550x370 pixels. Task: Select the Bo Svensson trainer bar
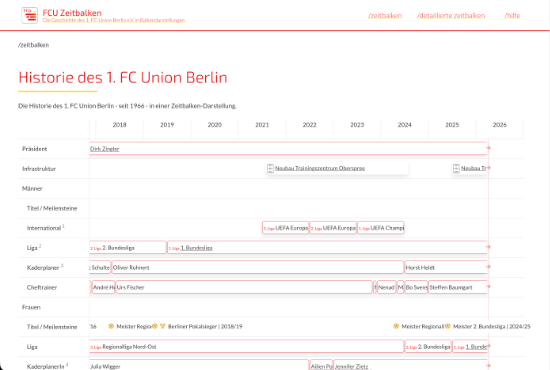(x=416, y=287)
